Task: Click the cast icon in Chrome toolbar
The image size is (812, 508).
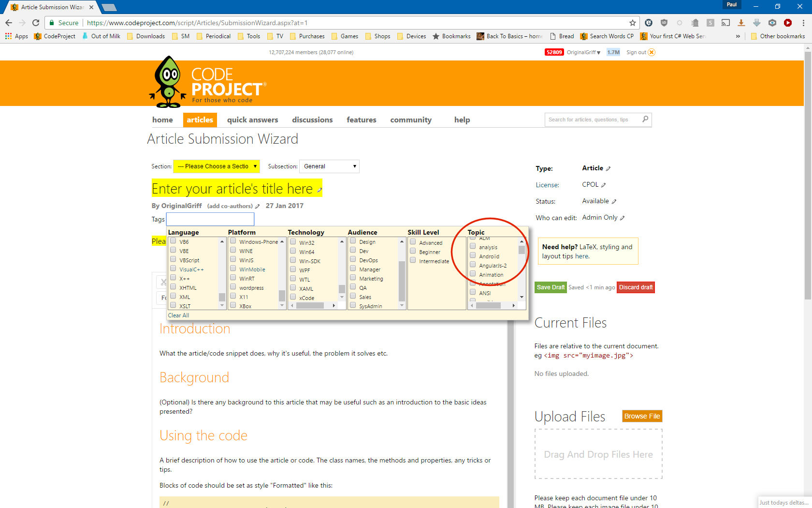Action: [x=725, y=23]
